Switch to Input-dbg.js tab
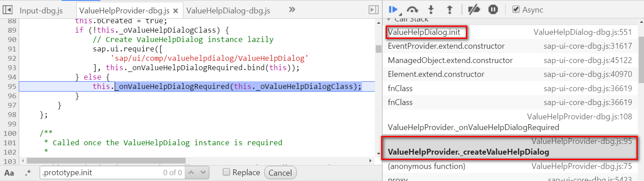This screenshot has height=181, width=644. click(41, 10)
